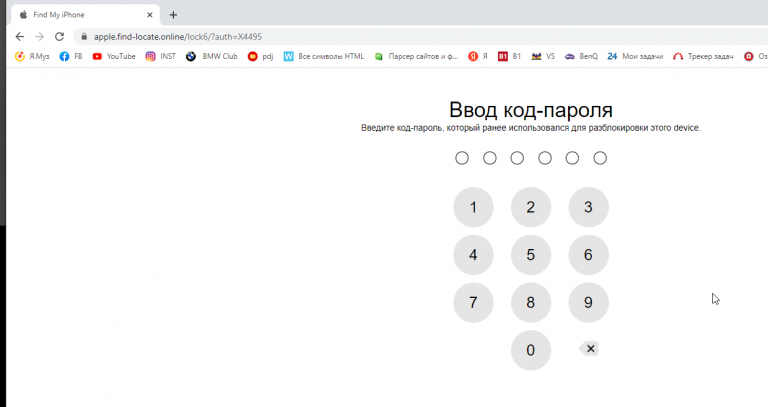Viewport: 768px width, 407px height.
Task: Click the first passcode digit circle
Action: coord(462,158)
